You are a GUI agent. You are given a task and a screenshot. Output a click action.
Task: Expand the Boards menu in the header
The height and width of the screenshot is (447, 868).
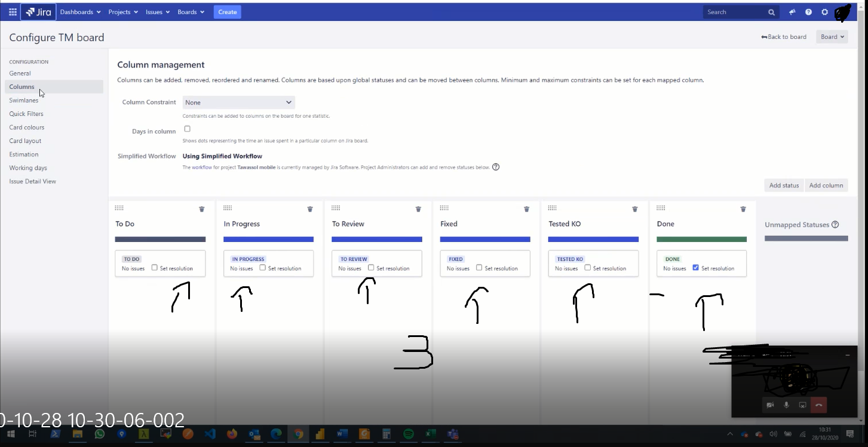(191, 12)
